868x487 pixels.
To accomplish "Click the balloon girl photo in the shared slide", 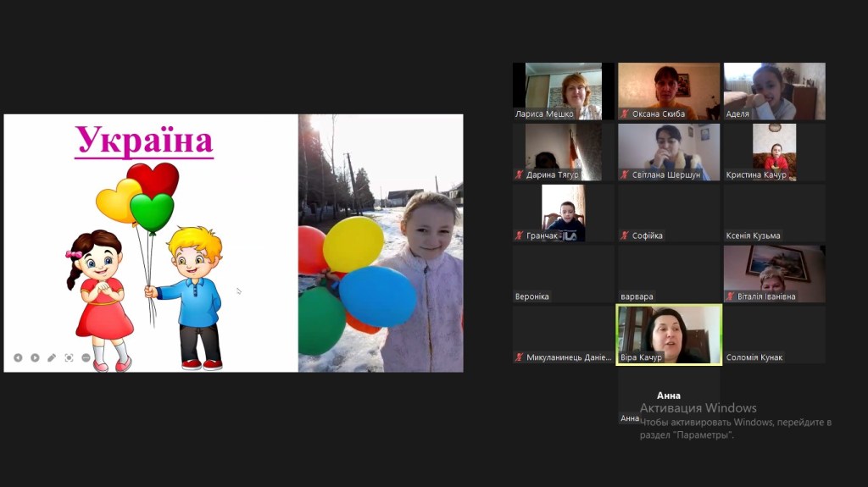I will [x=381, y=243].
